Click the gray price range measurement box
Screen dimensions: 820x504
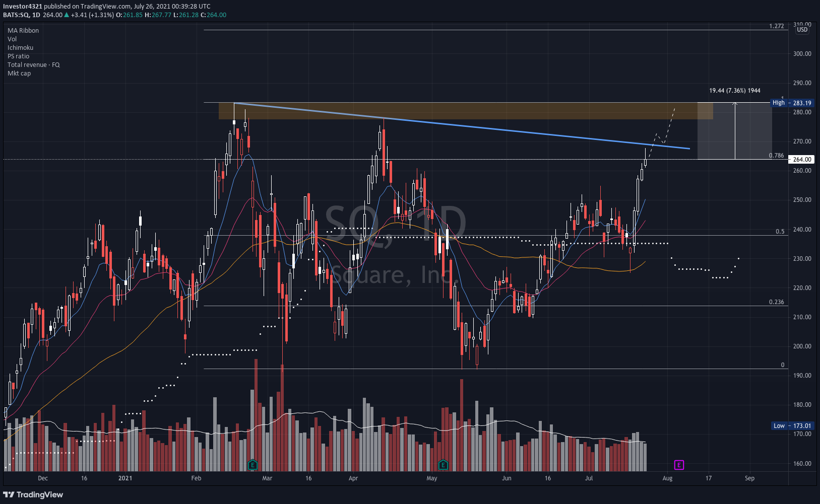(734, 131)
